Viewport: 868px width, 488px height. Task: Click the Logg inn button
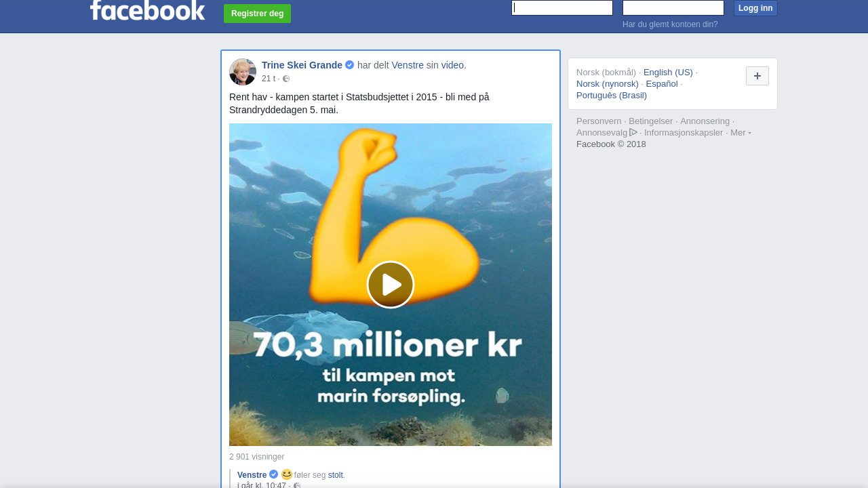point(755,8)
